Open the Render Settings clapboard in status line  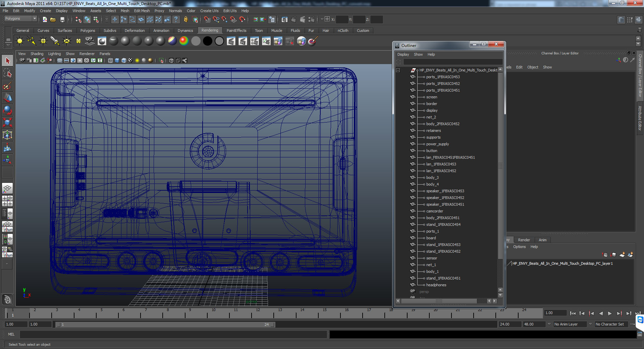pyautogui.click(x=311, y=19)
